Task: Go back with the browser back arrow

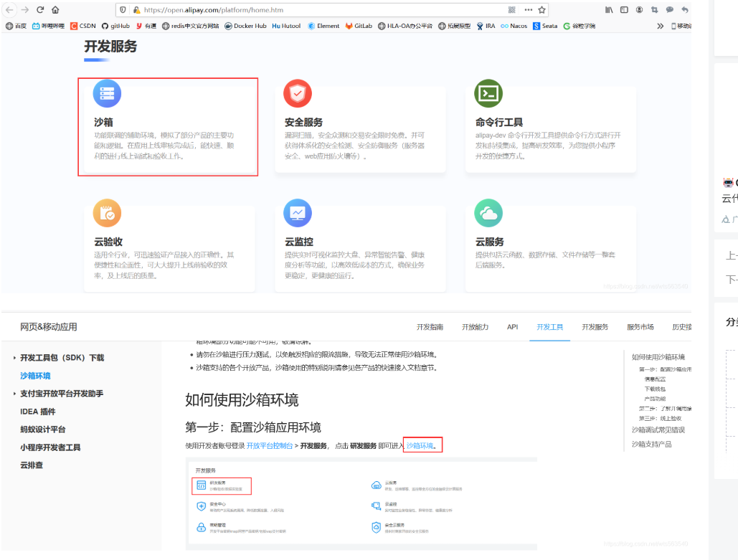Action: click(x=9, y=9)
